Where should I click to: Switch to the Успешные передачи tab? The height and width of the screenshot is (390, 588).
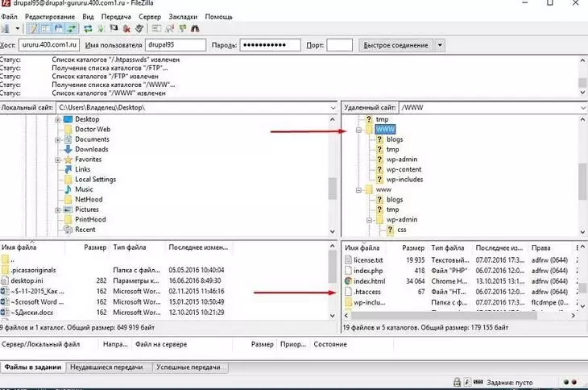[x=187, y=367]
